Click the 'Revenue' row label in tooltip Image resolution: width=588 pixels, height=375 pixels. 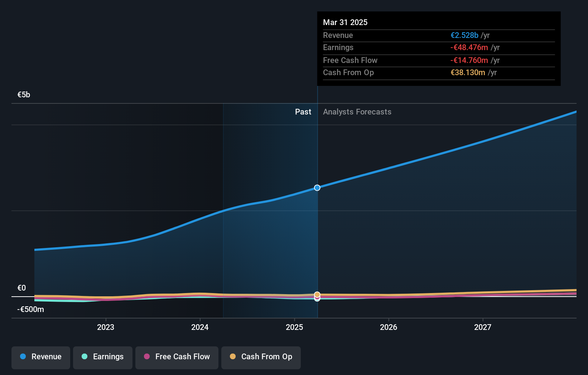pos(338,35)
